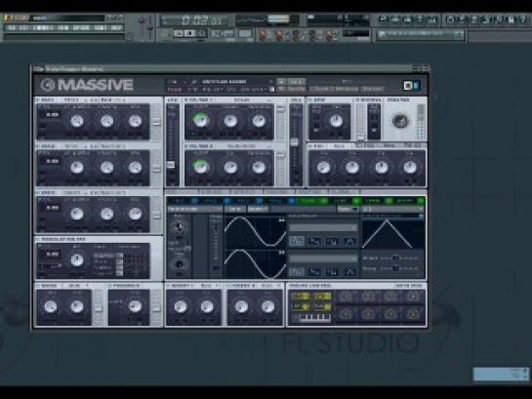Switch to the 4 Env modulation tab
Image resolution: width=532 pixels, height=399 pixels.
tap(280, 201)
